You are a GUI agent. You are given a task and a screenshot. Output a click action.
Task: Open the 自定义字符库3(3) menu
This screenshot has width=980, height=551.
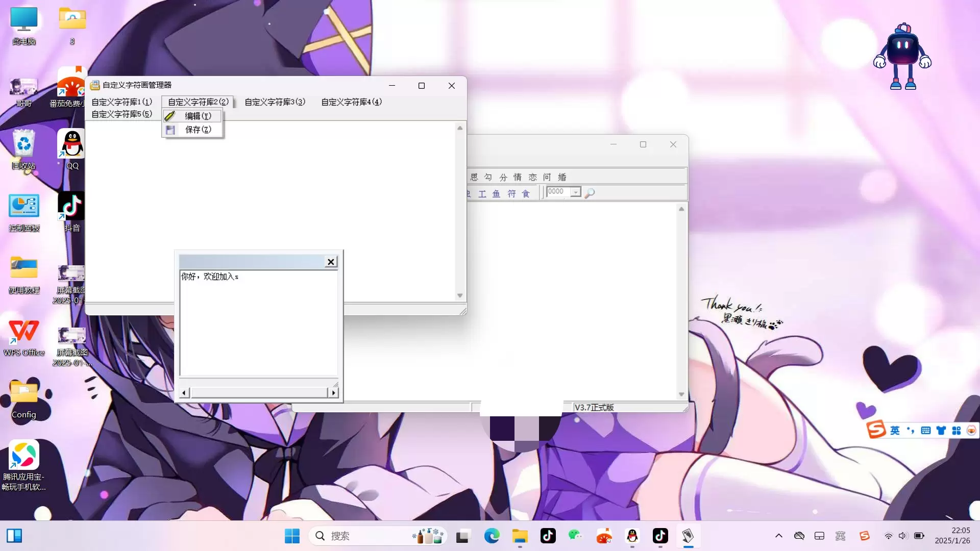pos(275,102)
